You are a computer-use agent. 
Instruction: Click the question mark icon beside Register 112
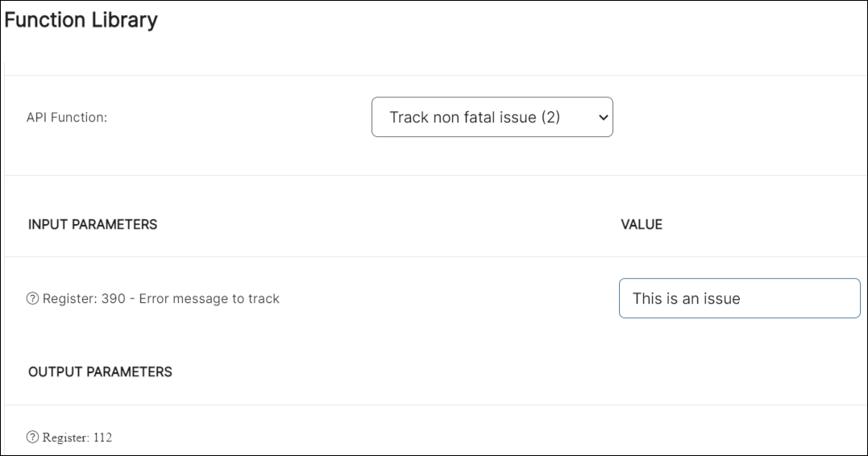pos(33,437)
